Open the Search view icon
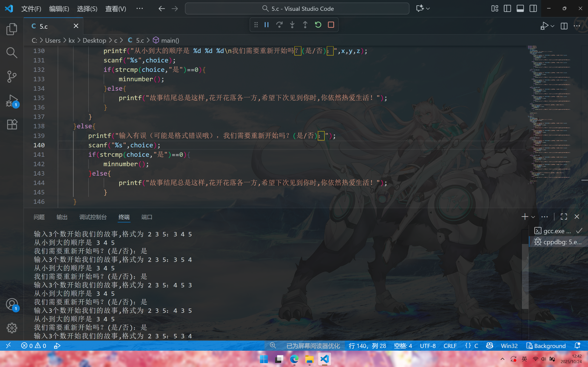 coord(12,53)
